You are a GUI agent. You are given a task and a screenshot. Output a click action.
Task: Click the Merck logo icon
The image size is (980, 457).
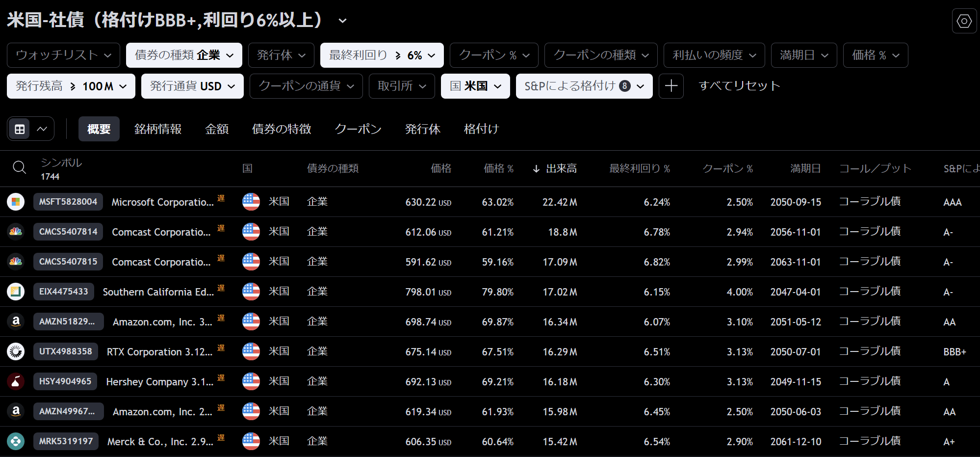pos(16,441)
